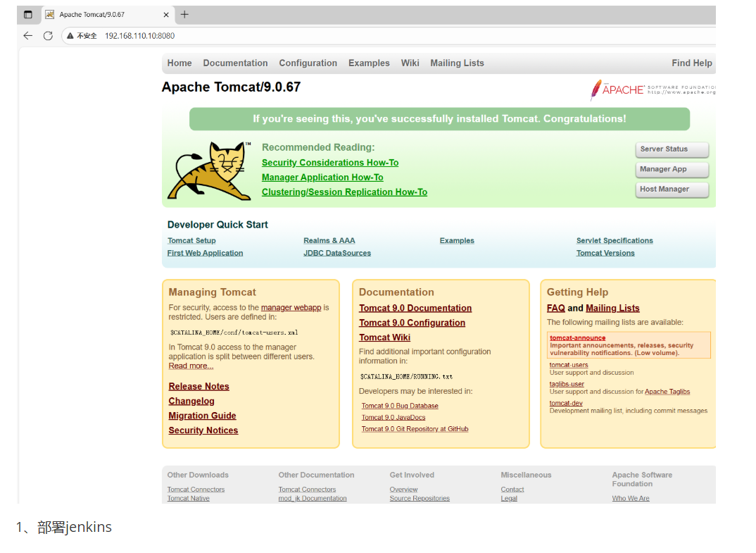Screen dimensions: 756x553
Task: Click the Server Status button
Action: click(x=672, y=149)
